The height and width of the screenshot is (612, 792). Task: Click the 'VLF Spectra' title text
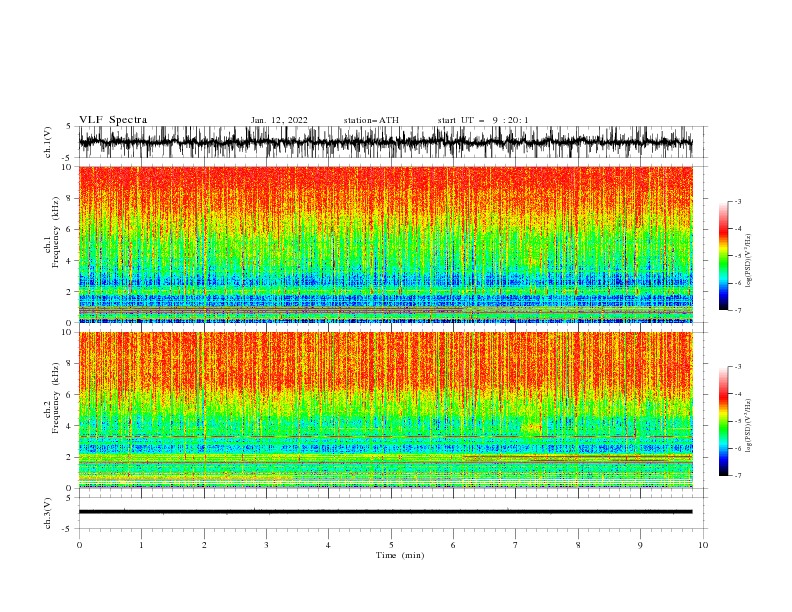pyautogui.click(x=113, y=120)
